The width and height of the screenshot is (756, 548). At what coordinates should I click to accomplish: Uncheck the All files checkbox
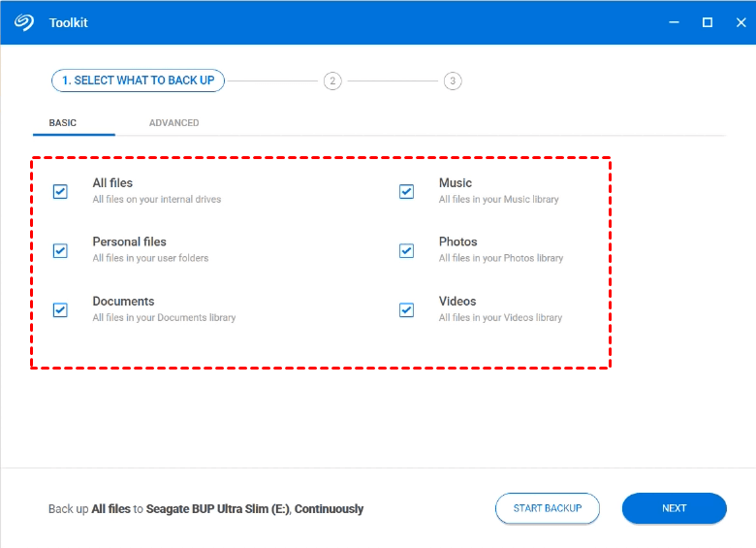tap(60, 191)
